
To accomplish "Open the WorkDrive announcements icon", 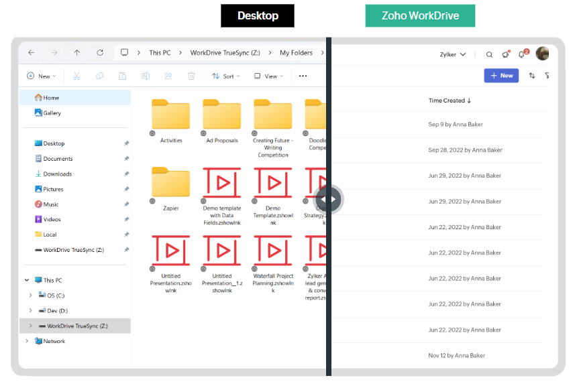I will coord(506,54).
